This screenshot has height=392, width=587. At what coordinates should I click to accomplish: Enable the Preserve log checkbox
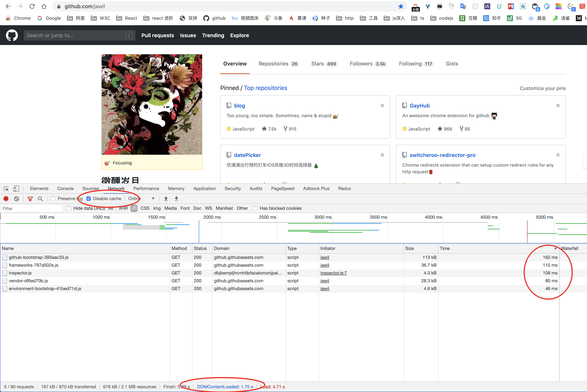coord(53,199)
